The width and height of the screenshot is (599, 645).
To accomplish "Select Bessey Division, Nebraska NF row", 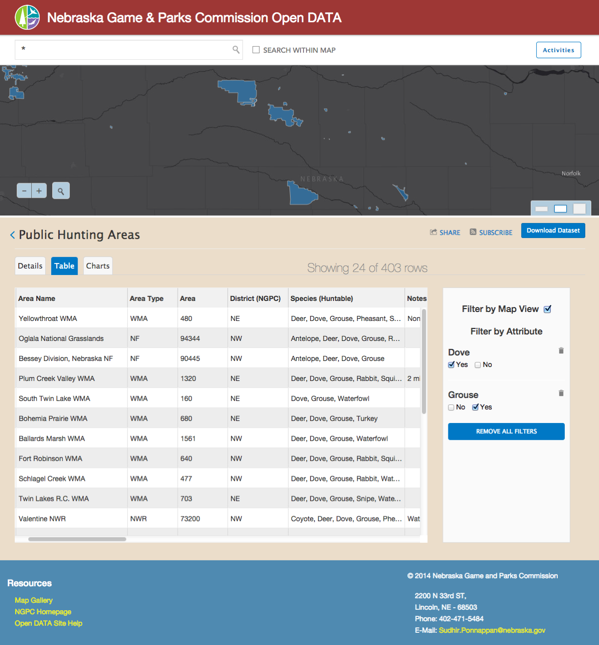I will click(x=218, y=358).
